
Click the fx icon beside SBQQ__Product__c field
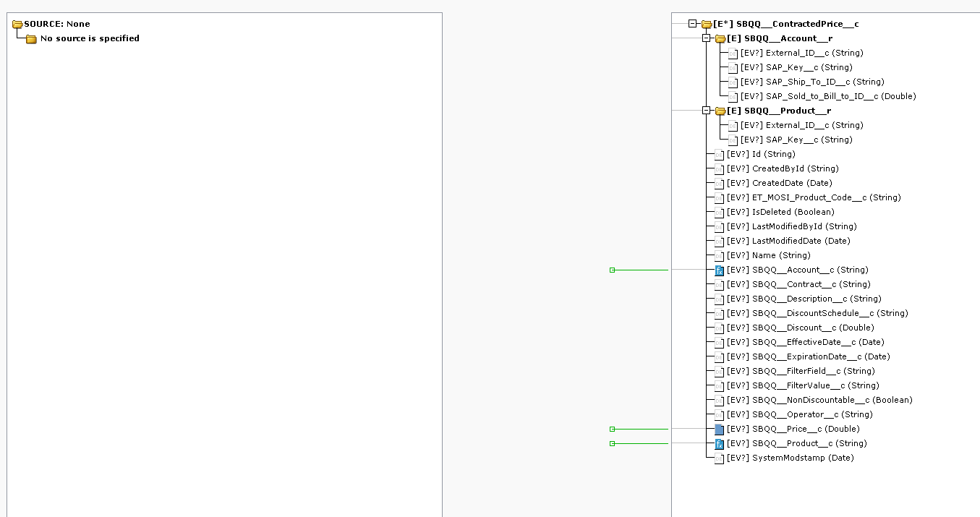click(x=719, y=444)
